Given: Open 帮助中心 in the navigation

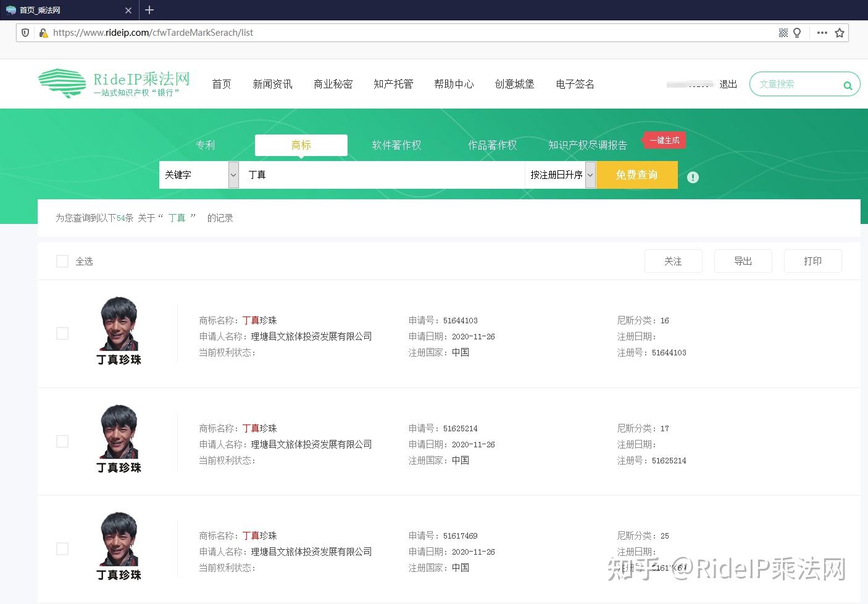Looking at the screenshot, I should 454,84.
